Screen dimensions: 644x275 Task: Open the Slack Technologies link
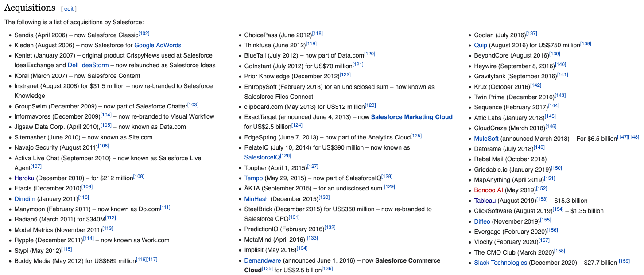click(x=500, y=263)
